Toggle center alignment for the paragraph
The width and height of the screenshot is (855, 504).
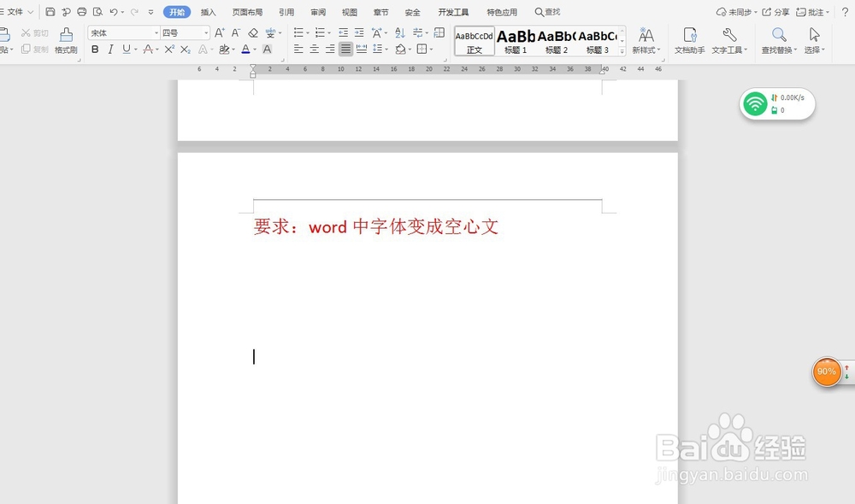coord(314,49)
